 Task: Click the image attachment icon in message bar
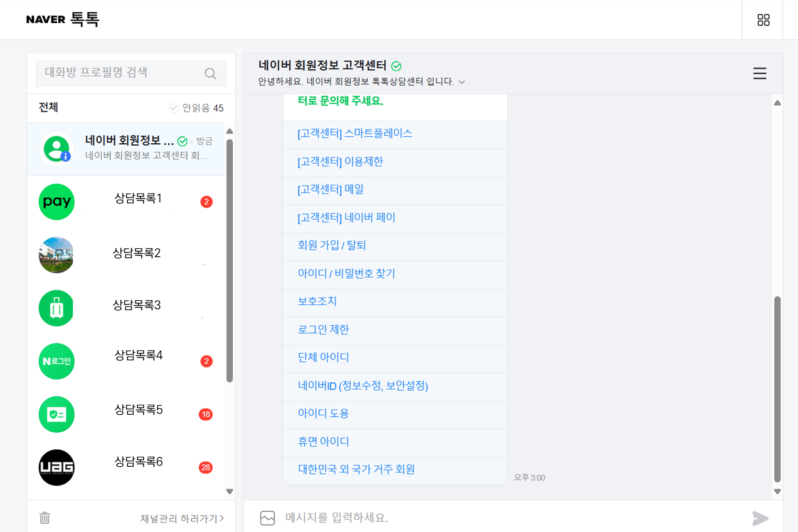pos(267,518)
